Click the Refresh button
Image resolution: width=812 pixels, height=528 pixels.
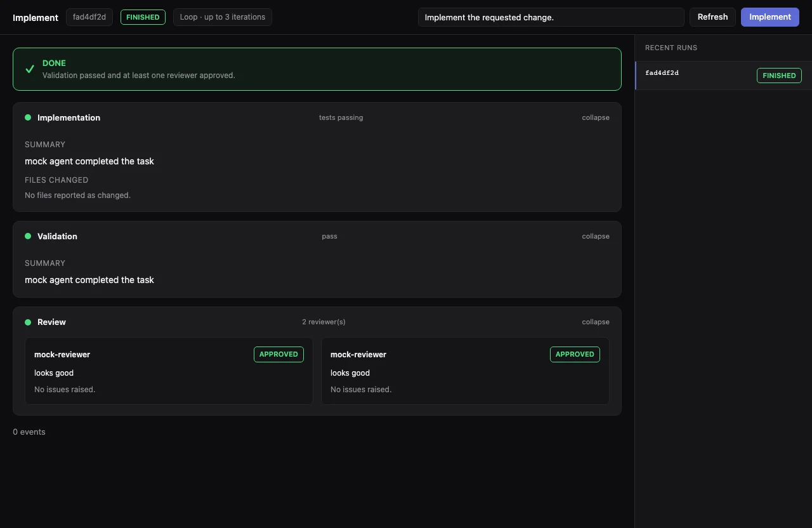coord(712,17)
